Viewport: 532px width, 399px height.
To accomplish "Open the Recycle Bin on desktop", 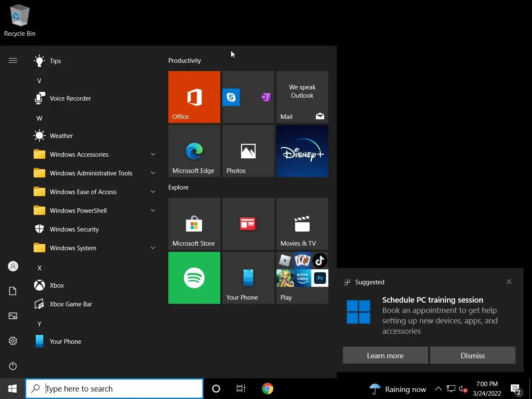I will click(20, 21).
